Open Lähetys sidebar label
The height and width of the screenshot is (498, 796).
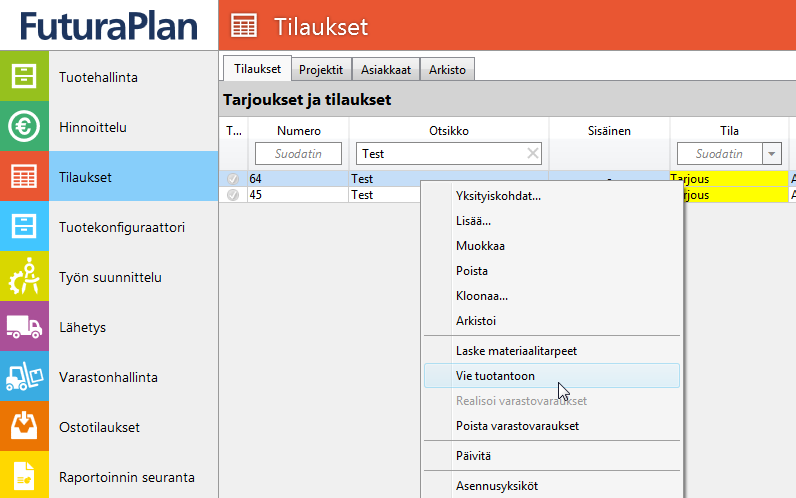click(82, 327)
